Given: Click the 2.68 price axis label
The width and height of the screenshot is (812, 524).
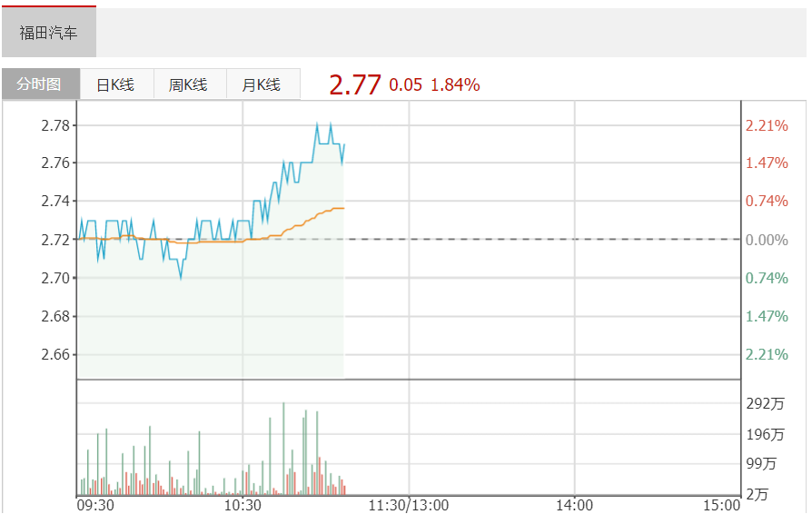Looking at the screenshot, I should 55,316.
